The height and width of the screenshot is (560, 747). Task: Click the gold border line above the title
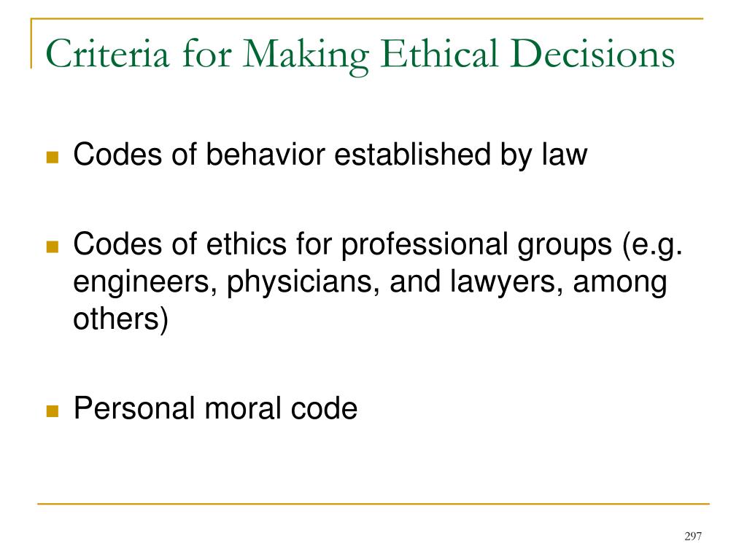pos(367,19)
